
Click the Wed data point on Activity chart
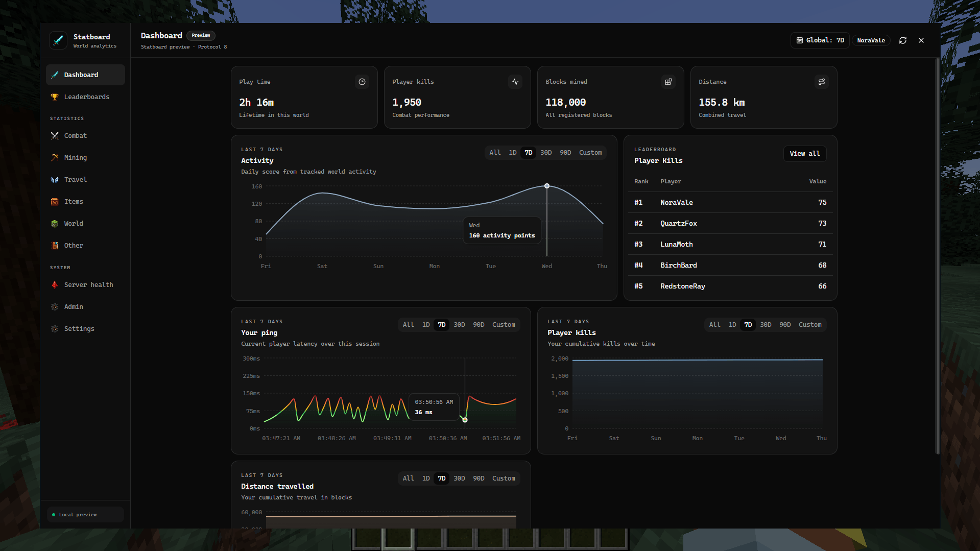[x=547, y=186]
